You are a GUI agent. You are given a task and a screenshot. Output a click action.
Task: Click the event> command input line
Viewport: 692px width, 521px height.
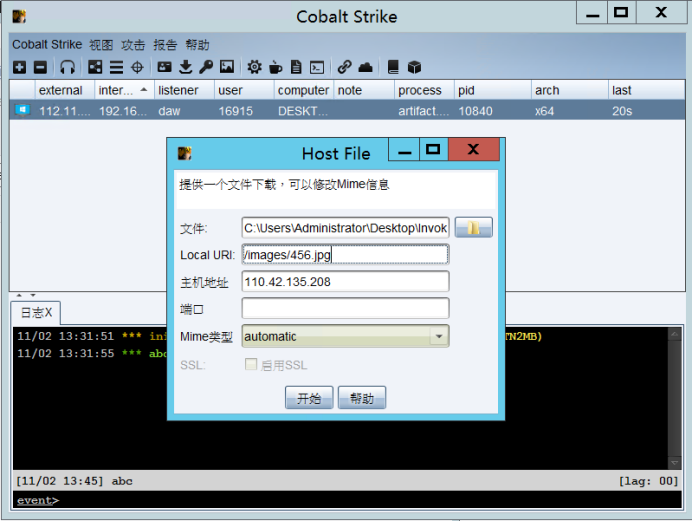(x=347, y=500)
